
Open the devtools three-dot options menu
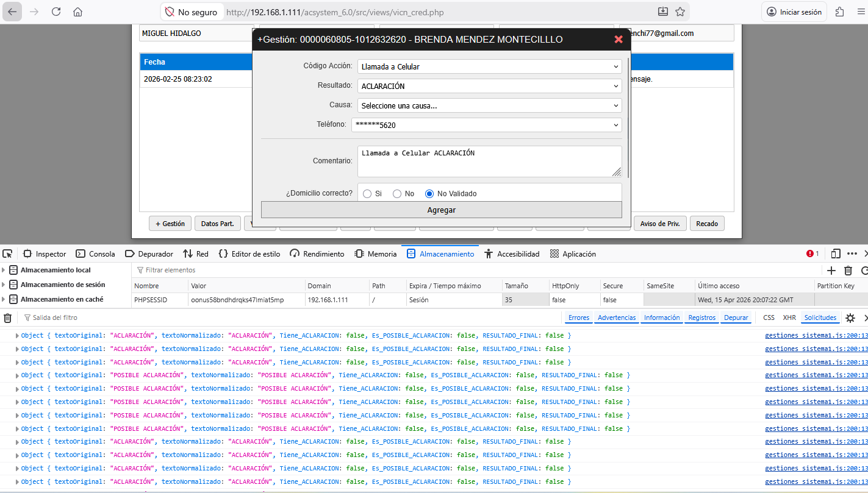[x=852, y=254]
